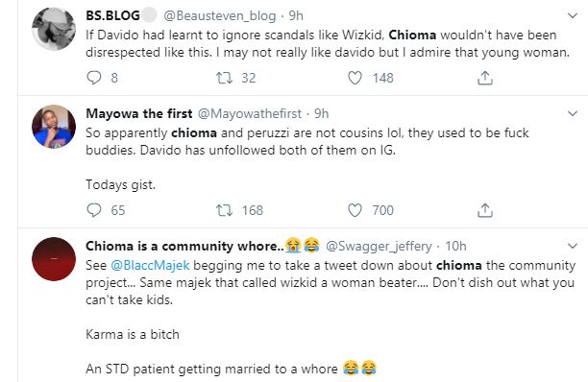Open the BS.BLOG tweet options chevron
Image resolution: width=588 pixels, height=382 pixels.
pos(573,15)
